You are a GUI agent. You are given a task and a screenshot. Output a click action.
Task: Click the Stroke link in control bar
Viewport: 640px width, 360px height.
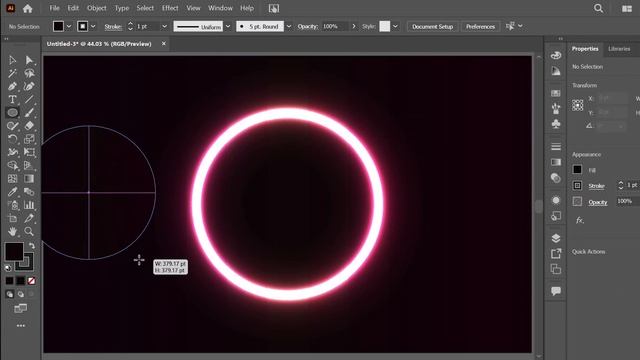pos(113,27)
